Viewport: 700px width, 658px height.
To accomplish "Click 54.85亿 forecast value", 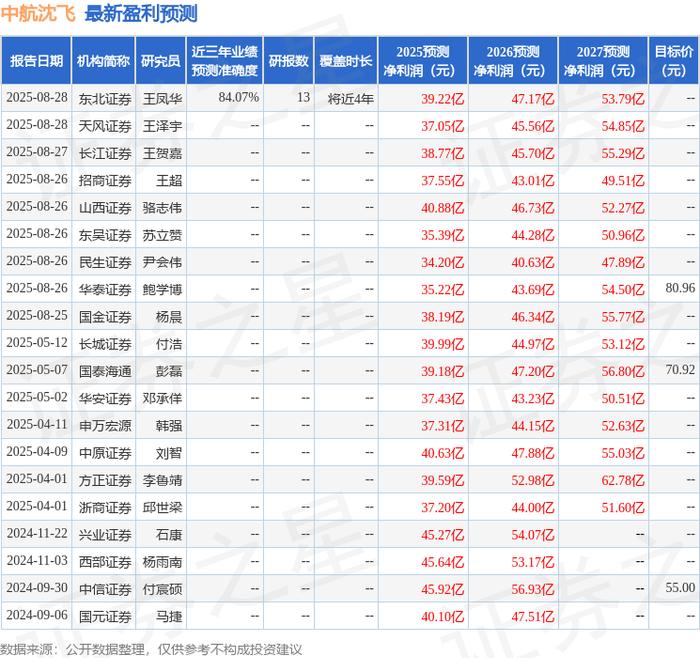I will click(x=623, y=126).
